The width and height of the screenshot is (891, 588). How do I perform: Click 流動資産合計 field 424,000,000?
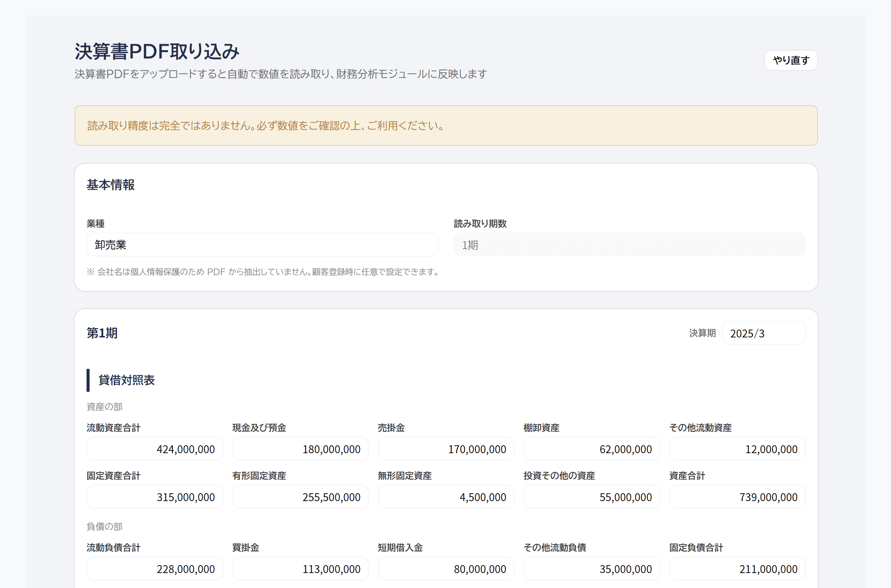[x=155, y=449]
